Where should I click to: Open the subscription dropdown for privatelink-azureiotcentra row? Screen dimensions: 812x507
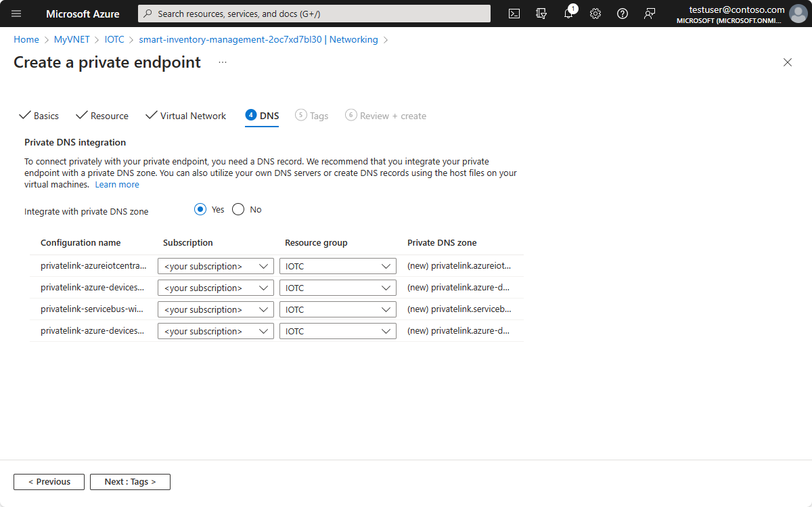pos(215,265)
